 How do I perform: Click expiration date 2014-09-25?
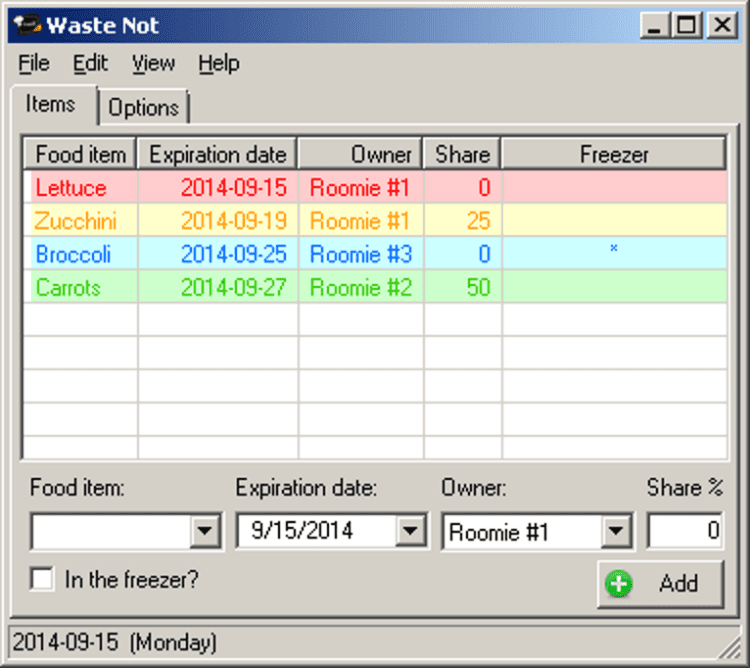click(x=234, y=254)
